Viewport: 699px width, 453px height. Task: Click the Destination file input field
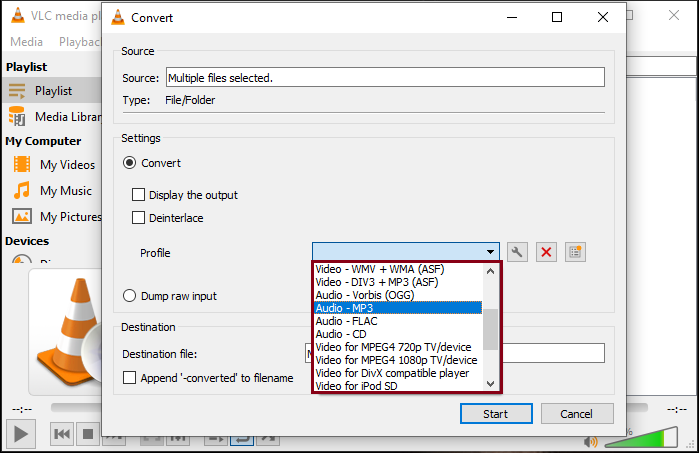click(x=553, y=353)
